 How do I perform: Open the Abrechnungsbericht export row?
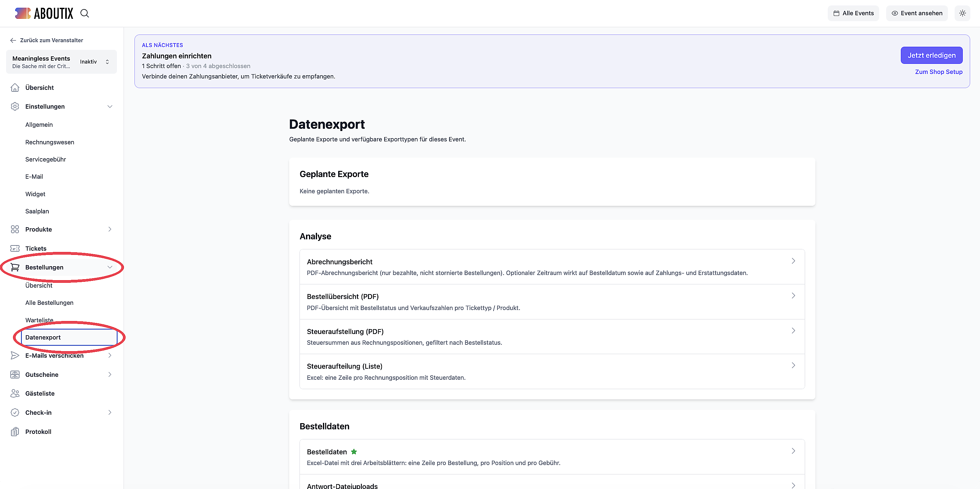pyautogui.click(x=552, y=267)
